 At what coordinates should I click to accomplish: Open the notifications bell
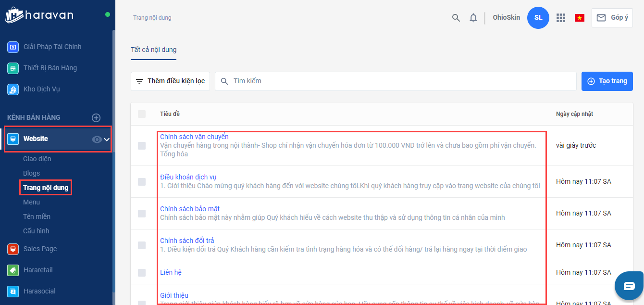click(x=473, y=18)
